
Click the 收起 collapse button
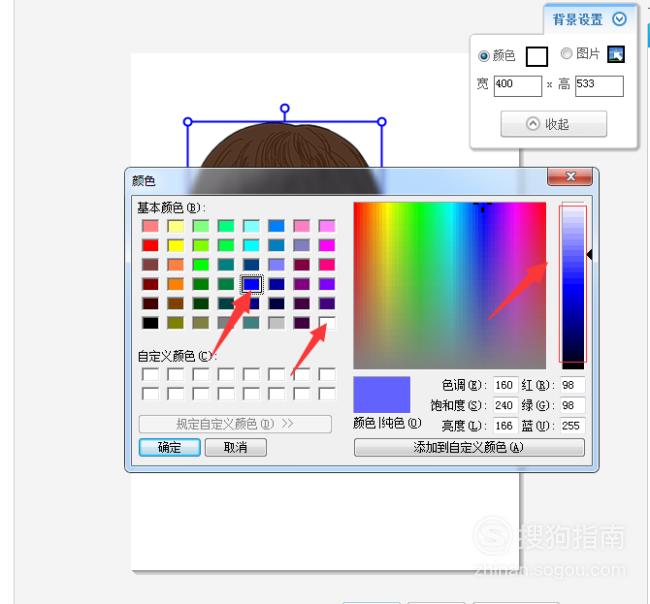[x=553, y=124]
